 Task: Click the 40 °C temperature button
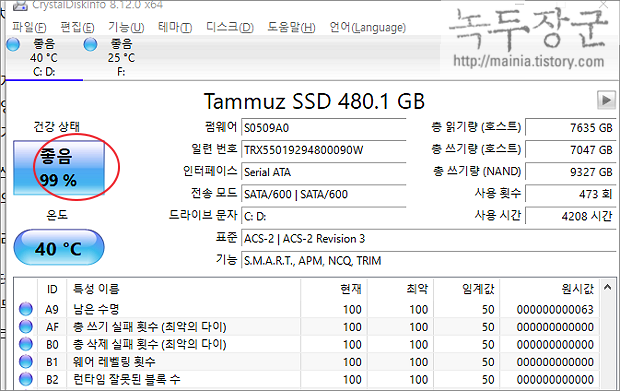(x=59, y=247)
